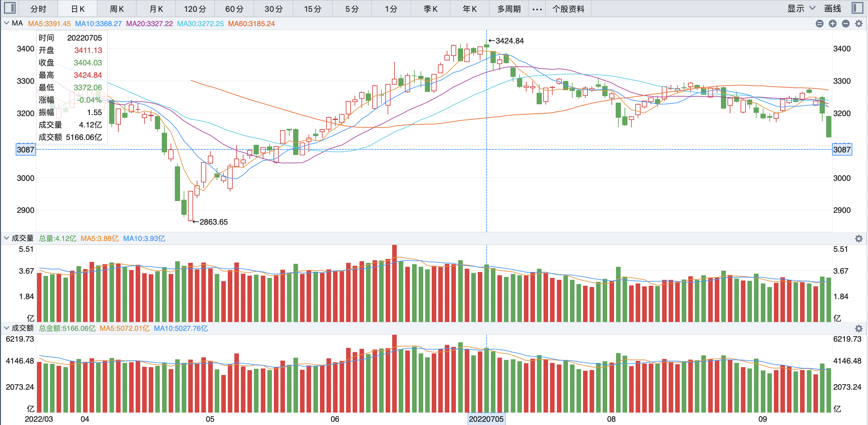Zoom in chart with plus icon
The height and width of the screenshot is (425, 868).
pos(833,24)
